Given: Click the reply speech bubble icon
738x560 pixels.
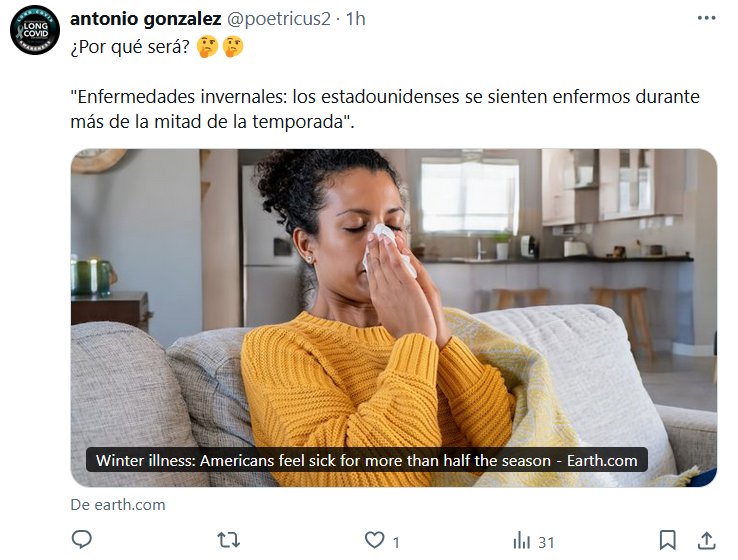Looking at the screenshot, I should pyautogui.click(x=81, y=539).
